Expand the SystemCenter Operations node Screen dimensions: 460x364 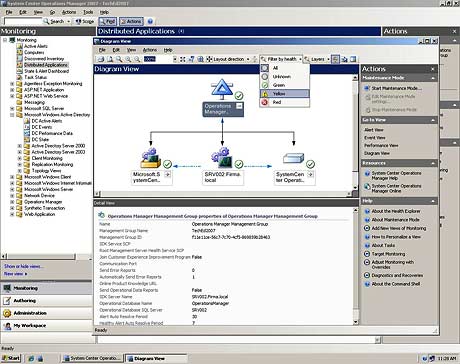310,174
